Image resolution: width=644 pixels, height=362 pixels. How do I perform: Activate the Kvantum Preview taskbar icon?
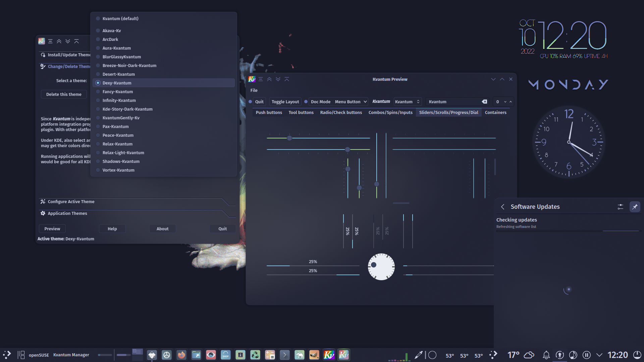click(x=344, y=355)
